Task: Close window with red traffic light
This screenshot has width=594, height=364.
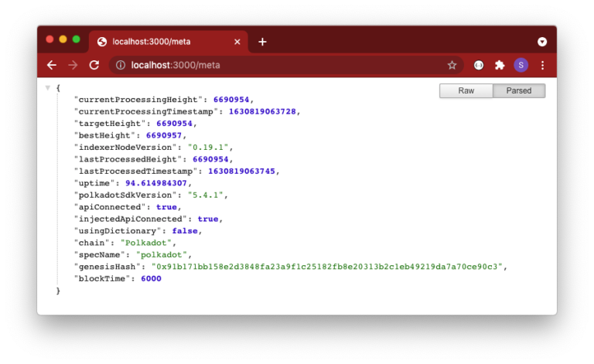Action: pos(49,39)
